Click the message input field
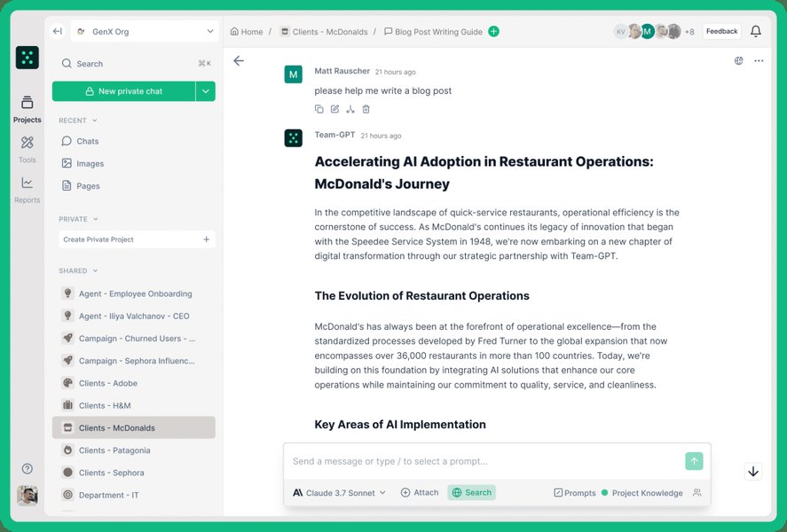The height and width of the screenshot is (532, 787). point(484,461)
